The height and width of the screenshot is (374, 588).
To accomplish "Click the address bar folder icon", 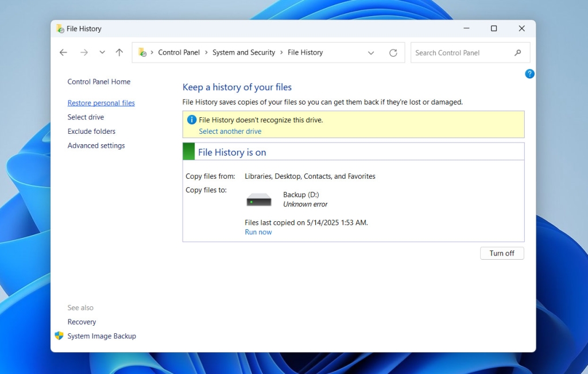I will point(142,52).
